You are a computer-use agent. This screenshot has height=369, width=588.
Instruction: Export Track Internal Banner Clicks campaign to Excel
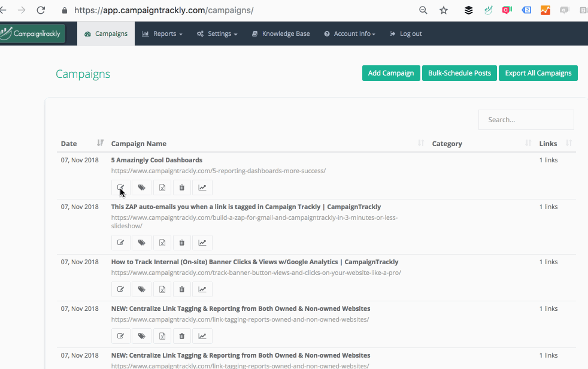click(162, 289)
